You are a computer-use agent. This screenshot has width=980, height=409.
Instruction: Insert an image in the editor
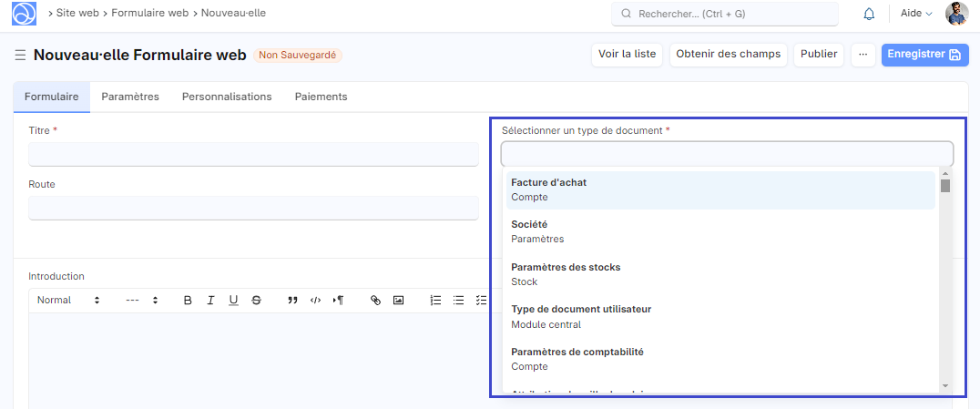coord(398,301)
